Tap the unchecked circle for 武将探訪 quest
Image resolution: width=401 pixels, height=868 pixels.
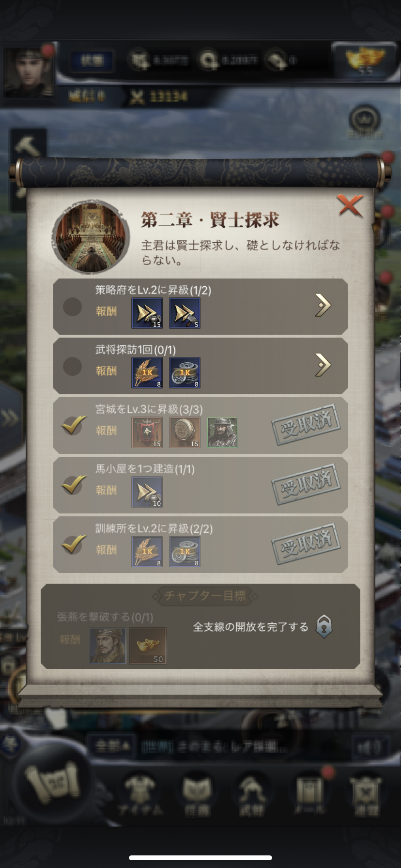73,366
